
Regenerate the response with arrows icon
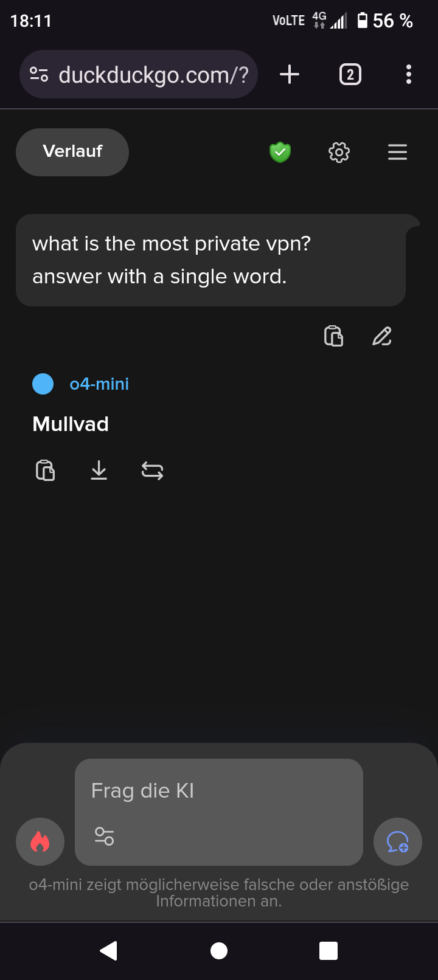(152, 471)
